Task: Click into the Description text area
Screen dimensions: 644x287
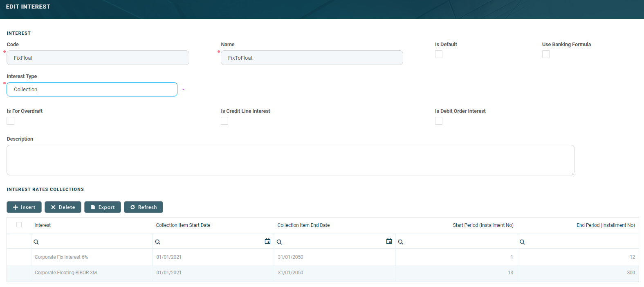Action: [x=290, y=160]
